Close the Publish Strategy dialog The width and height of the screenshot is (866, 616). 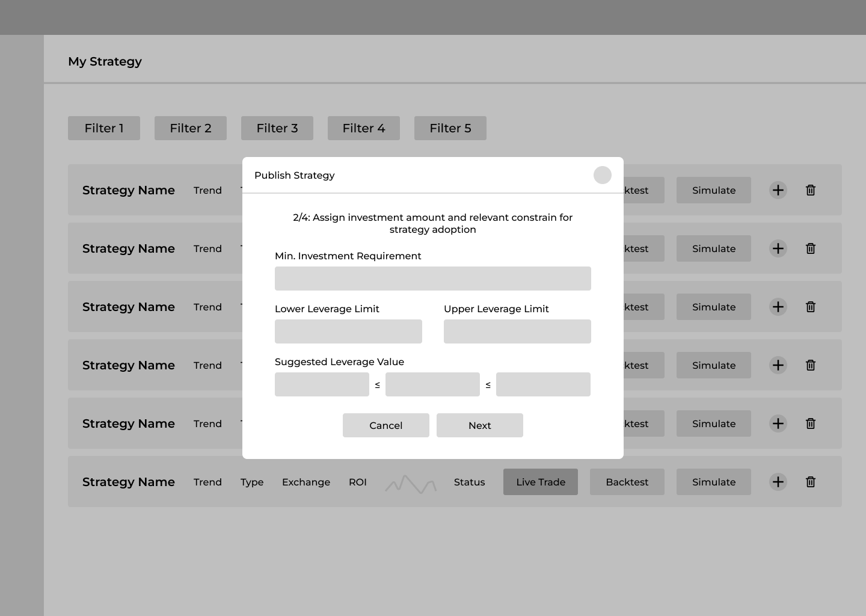click(x=602, y=175)
